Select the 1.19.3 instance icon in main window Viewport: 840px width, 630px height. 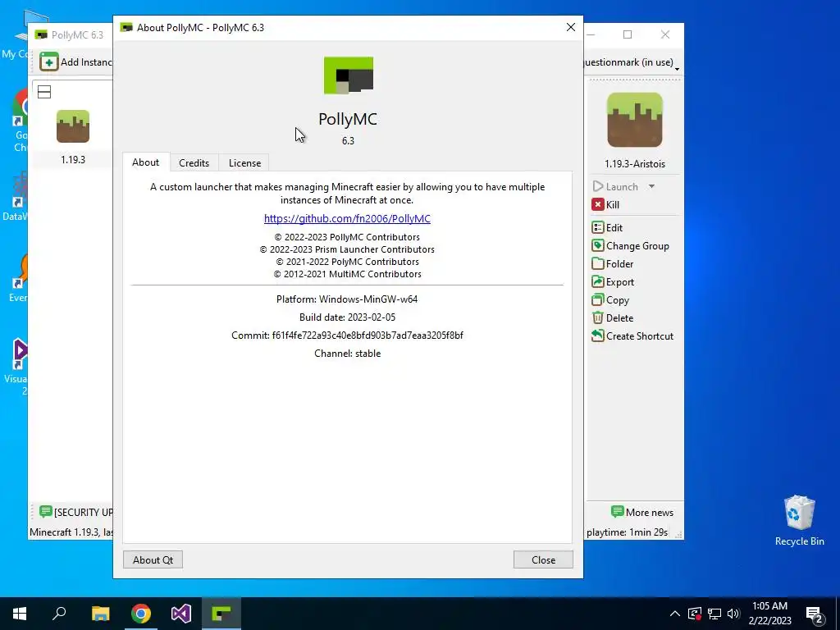[73, 126]
